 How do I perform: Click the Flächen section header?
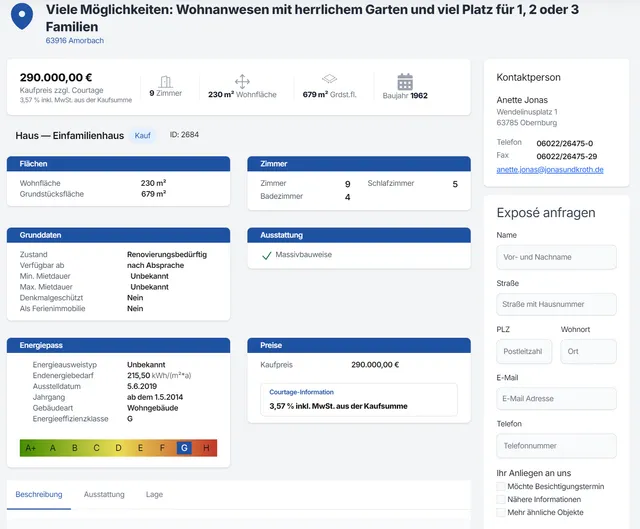point(118,164)
